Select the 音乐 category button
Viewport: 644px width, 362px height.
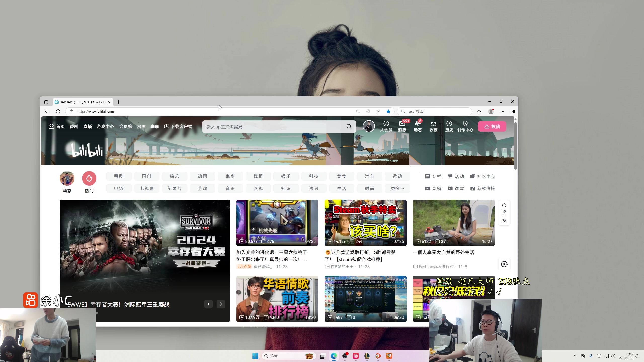230,188
